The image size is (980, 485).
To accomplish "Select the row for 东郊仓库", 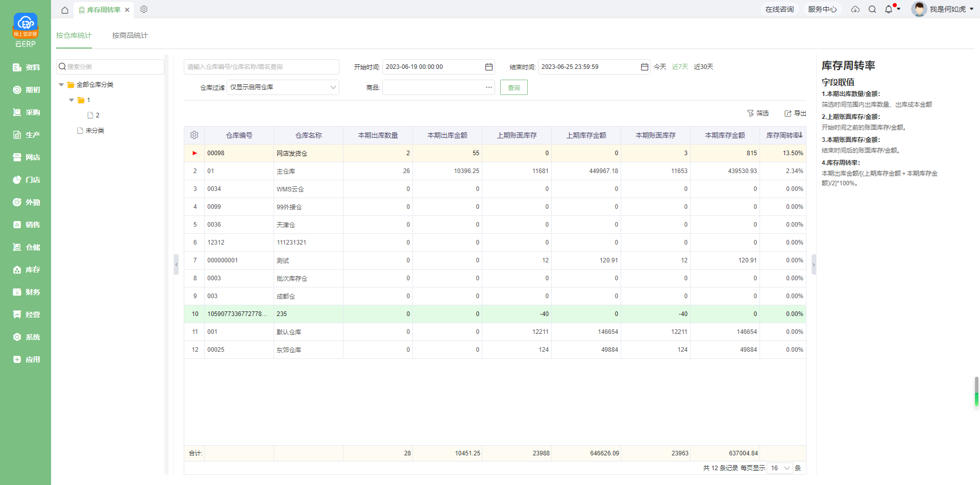I will (x=495, y=350).
